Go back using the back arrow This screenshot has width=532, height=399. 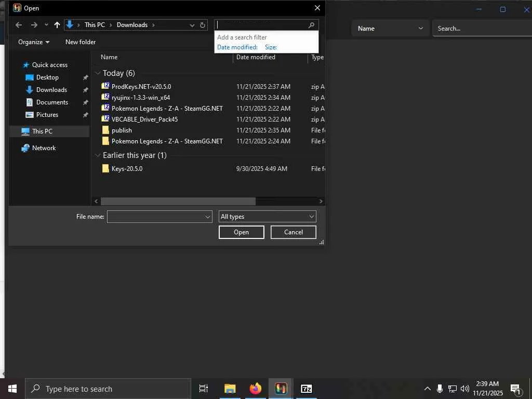point(19,25)
